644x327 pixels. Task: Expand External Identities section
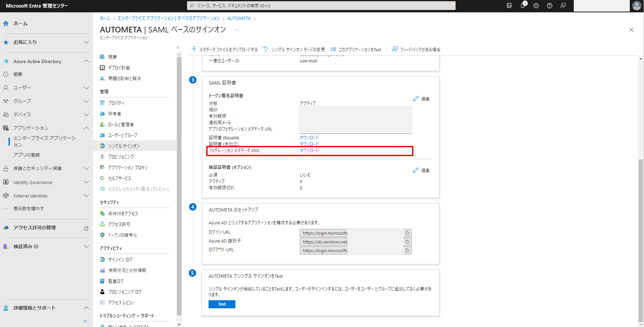pyautogui.click(x=86, y=196)
